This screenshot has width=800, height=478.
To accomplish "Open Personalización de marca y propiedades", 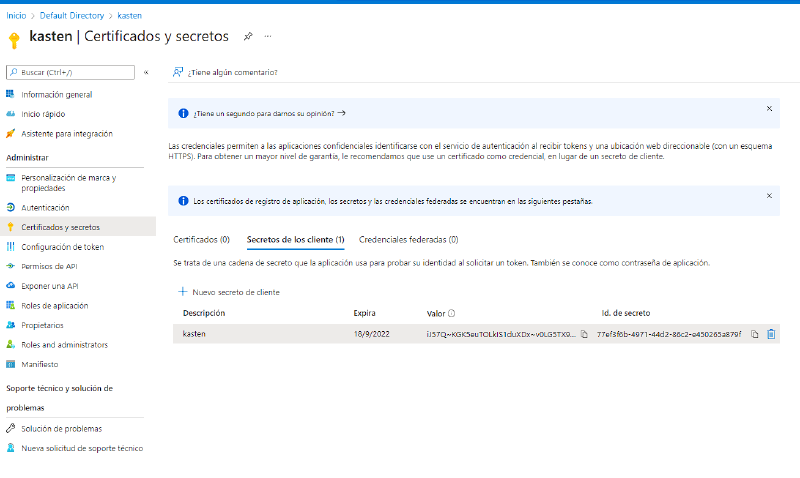I will coord(68,183).
